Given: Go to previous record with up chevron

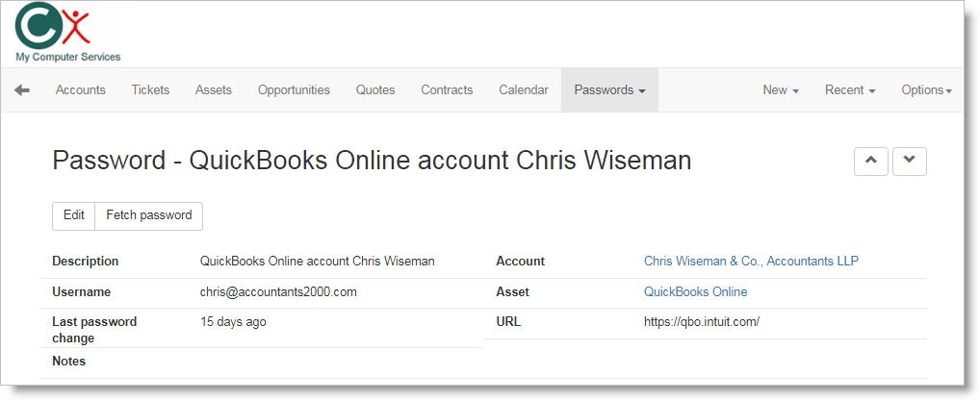Looking at the screenshot, I should coord(870,162).
